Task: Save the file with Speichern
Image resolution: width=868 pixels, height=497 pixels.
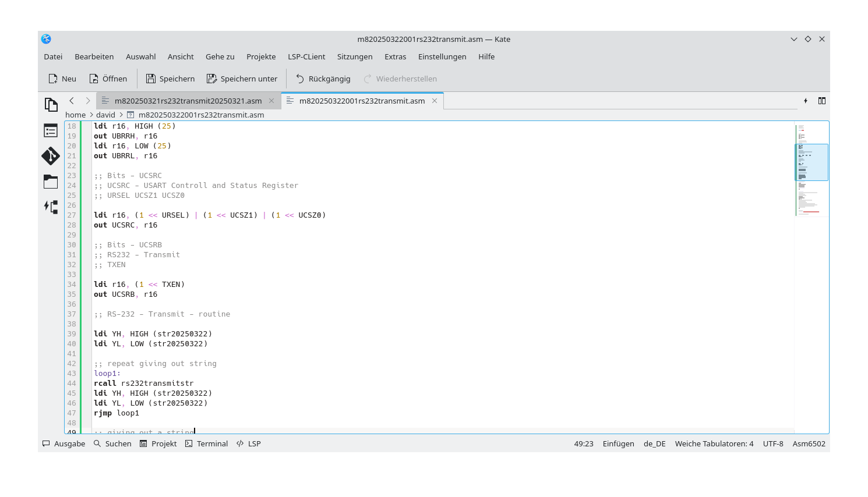Action: [x=170, y=78]
